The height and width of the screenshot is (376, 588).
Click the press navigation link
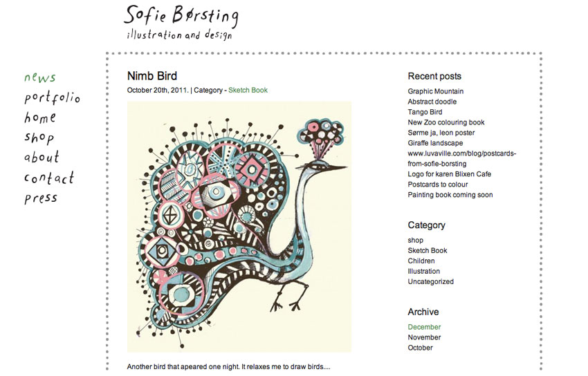point(41,198)
